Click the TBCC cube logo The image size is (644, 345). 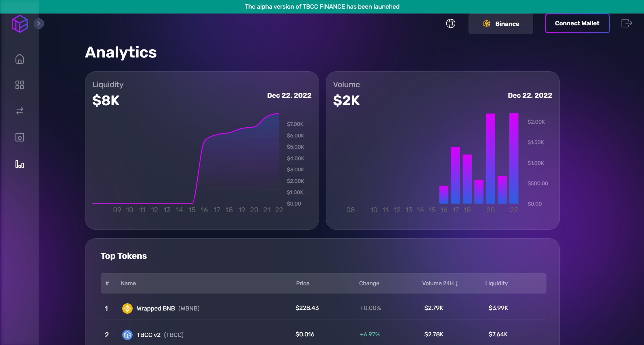point(20,24)
